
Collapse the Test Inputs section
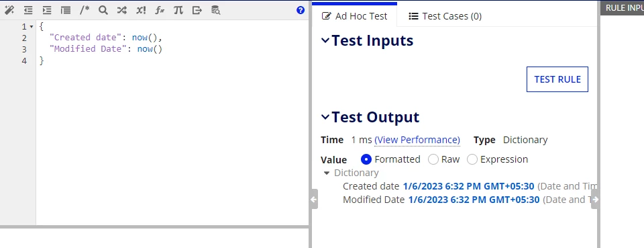pyautogui.click(x=325, y=40)
